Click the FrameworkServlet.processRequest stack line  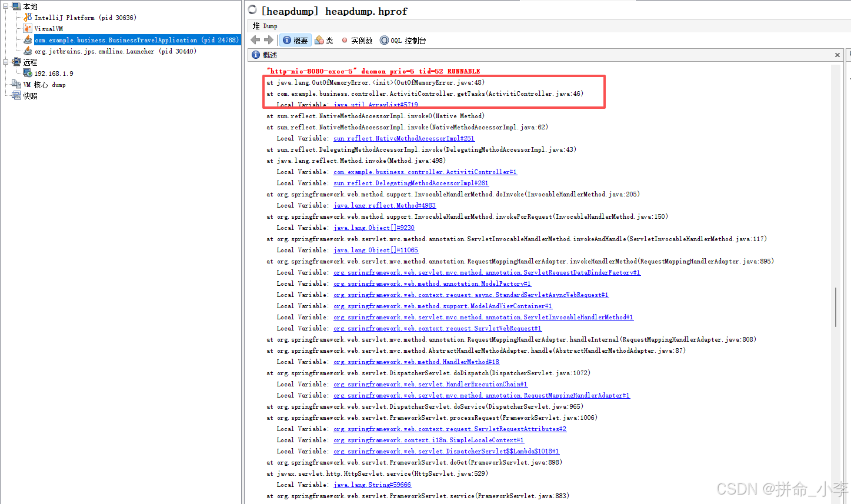pos(432,418)
